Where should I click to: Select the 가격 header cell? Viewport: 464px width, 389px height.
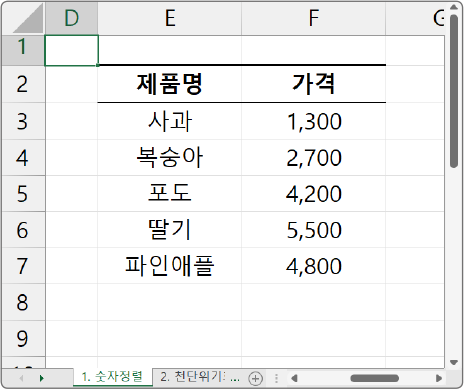coord(314,84)
